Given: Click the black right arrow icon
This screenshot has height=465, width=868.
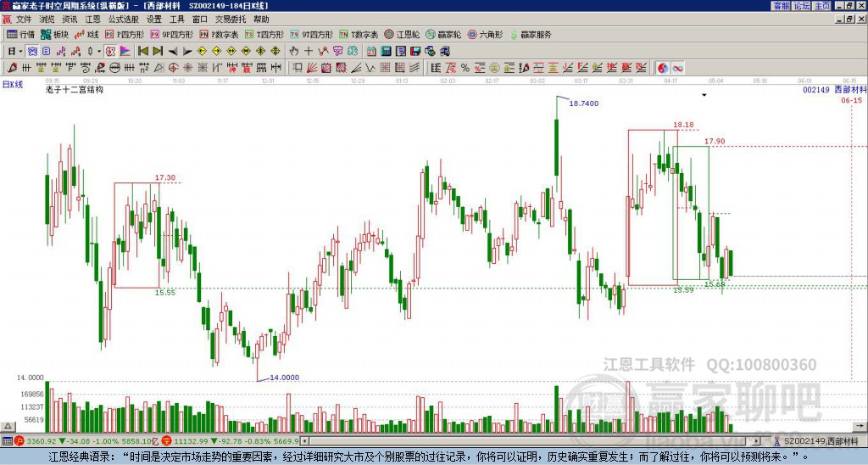Looking at the screenshot, I should click(187, 51).
